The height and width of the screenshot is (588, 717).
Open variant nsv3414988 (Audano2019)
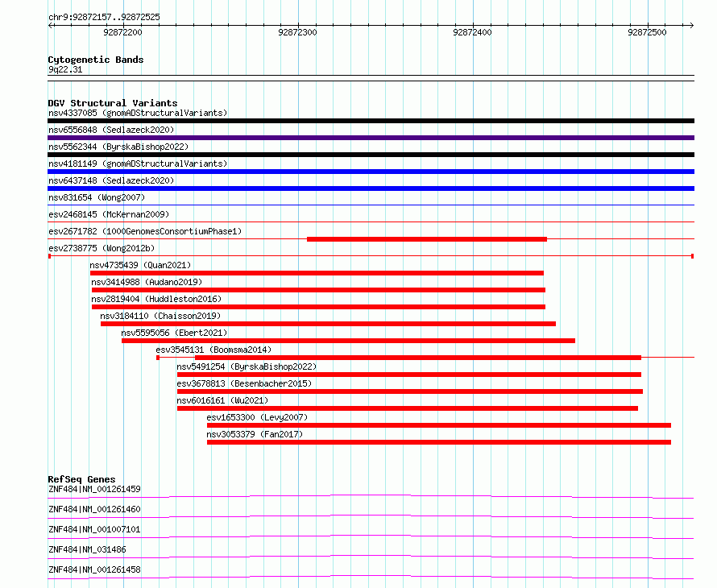(x=147, y=282)
